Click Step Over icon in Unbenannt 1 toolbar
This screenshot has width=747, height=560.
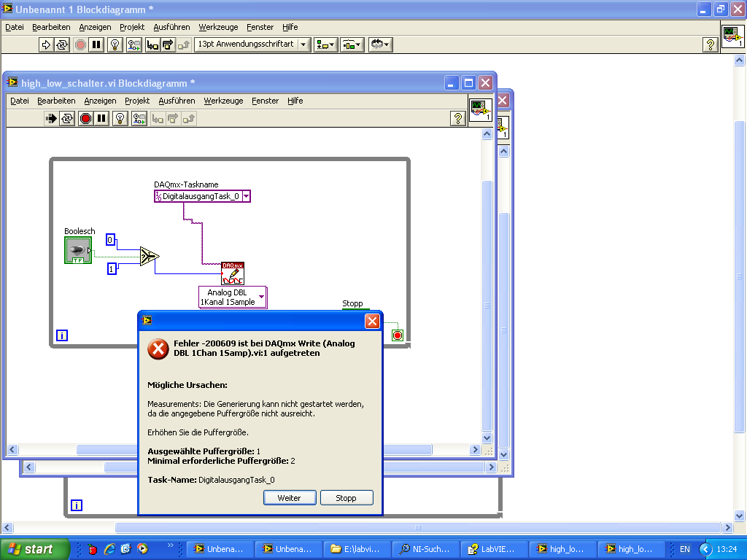168,44
